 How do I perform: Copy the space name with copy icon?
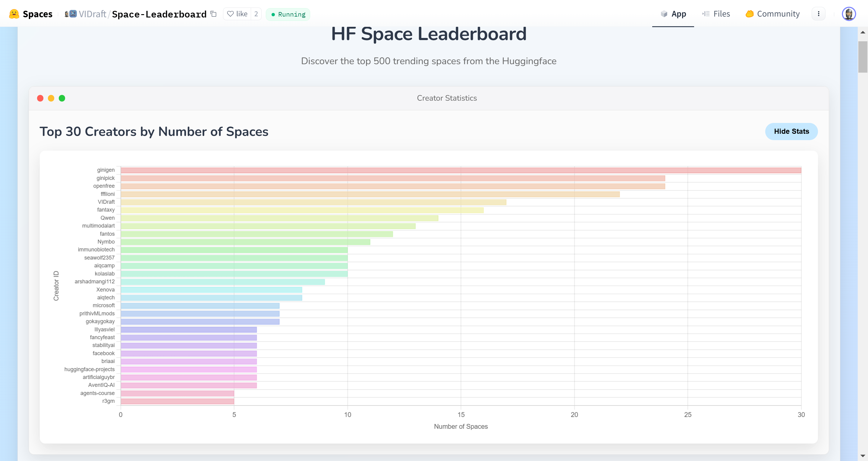point(213,14)
